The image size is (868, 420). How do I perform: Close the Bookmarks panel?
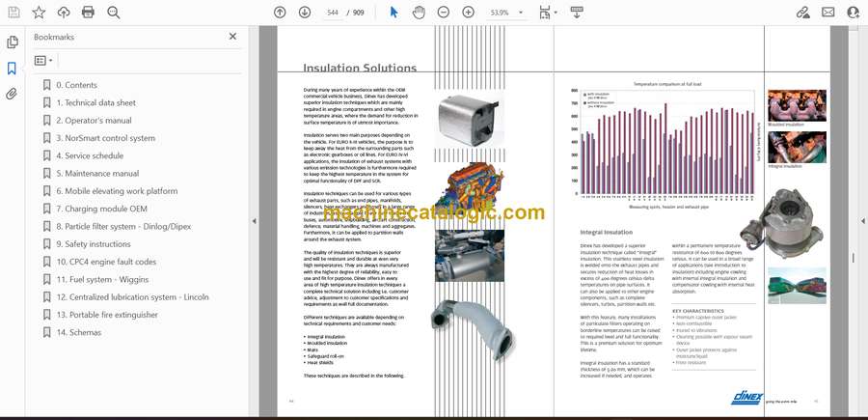click(x=232, y=37)
